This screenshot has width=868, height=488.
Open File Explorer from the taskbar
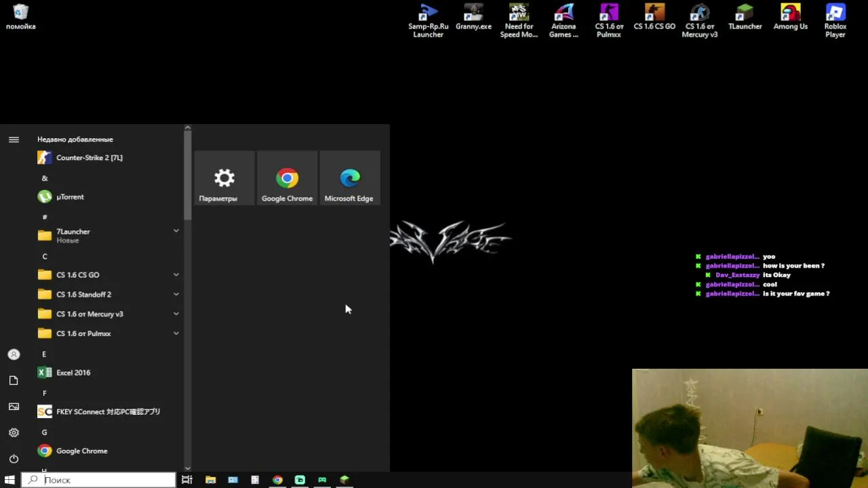(x=210, y=480)
